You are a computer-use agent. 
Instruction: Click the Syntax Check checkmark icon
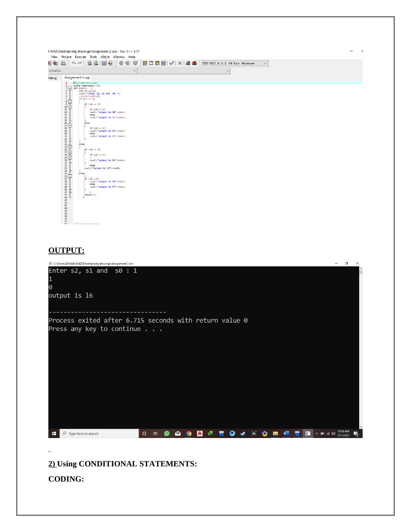tap(172, 63)
